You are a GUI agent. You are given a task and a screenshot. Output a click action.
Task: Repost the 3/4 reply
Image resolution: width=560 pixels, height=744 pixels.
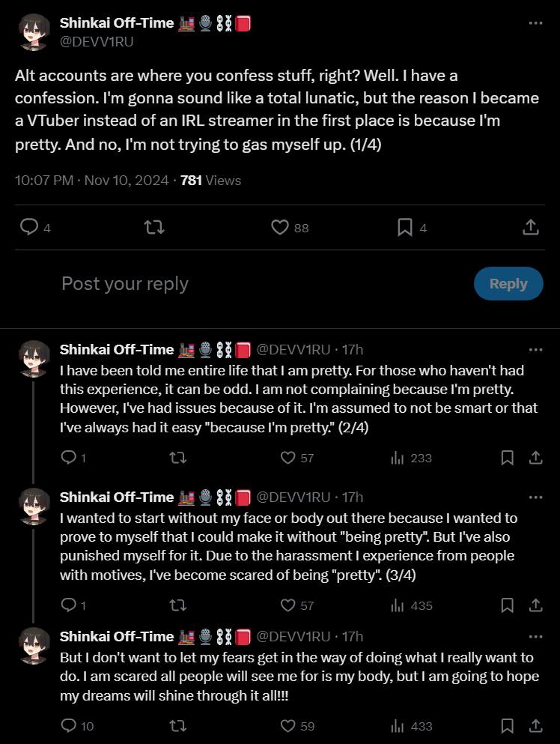tap(178, 605)
